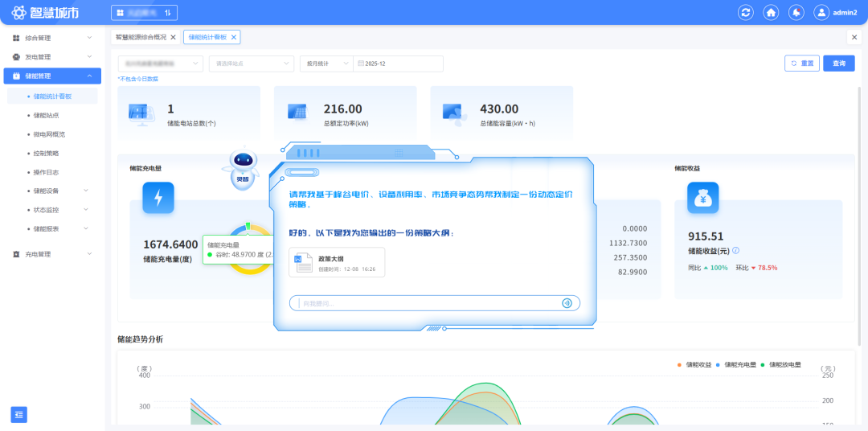Click the refresh icon in the top header

pos(746,13)
